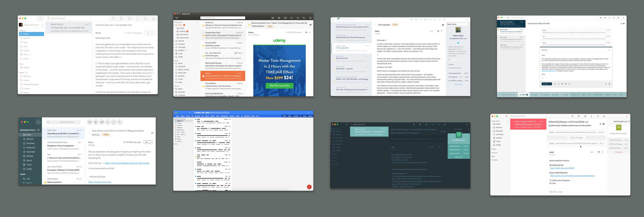Click the circular trash icon above MySQL blog email

[x=96, y=122]
